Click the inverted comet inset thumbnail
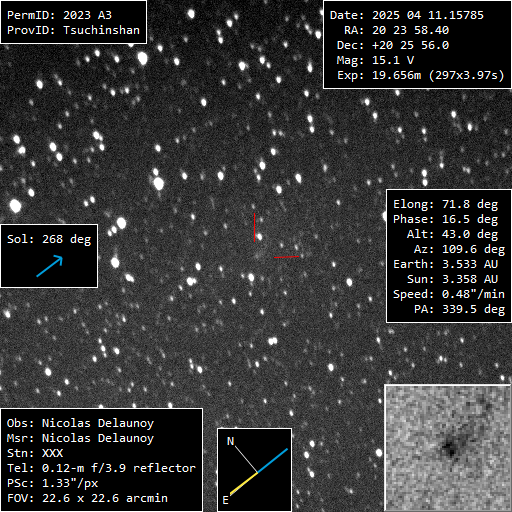The height and width of the screenshot is (512, 512). [448, 448]
